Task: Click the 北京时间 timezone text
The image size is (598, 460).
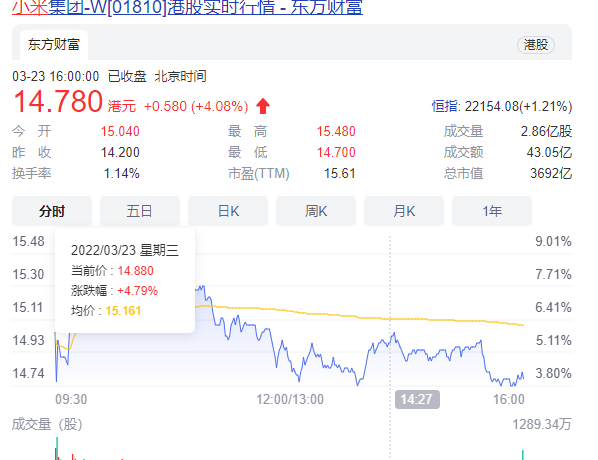Action: (180, 76)
